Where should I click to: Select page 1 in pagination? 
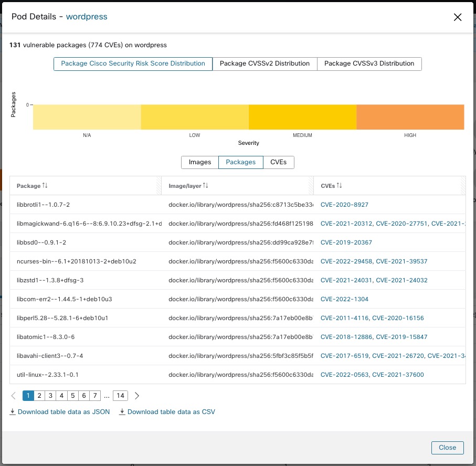point(28,396)
